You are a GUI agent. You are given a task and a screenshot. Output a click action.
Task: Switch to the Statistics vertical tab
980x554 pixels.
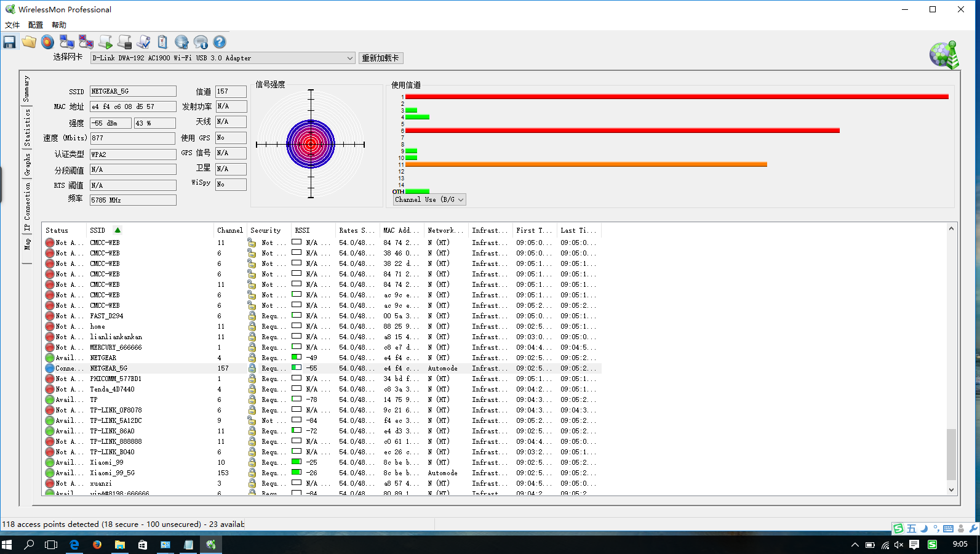point(26,127)
